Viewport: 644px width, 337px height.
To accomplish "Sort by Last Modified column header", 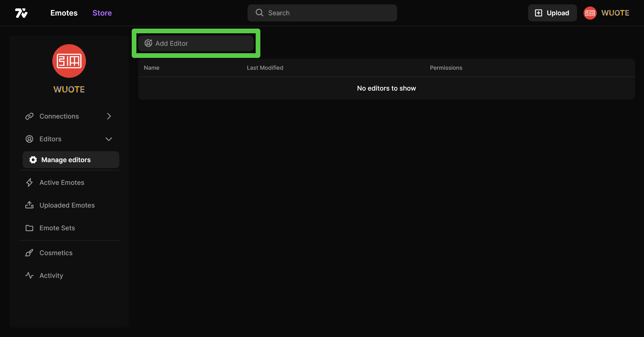I will 265,68.
